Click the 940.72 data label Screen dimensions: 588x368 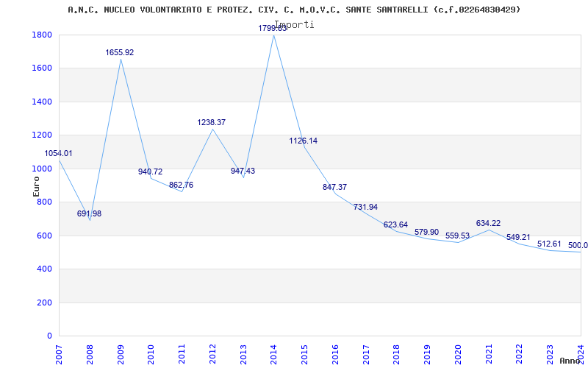151,172
